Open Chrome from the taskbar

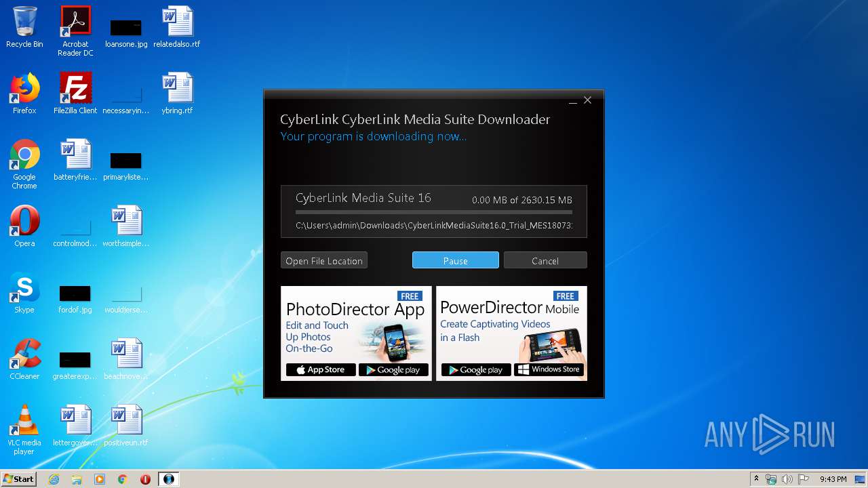[x=123, y=479]
